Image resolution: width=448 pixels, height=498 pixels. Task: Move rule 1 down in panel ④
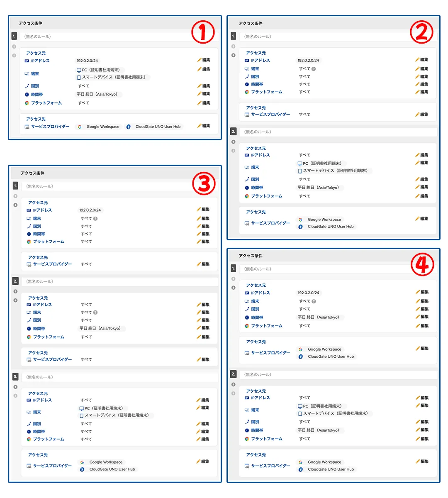coord(234,288)
